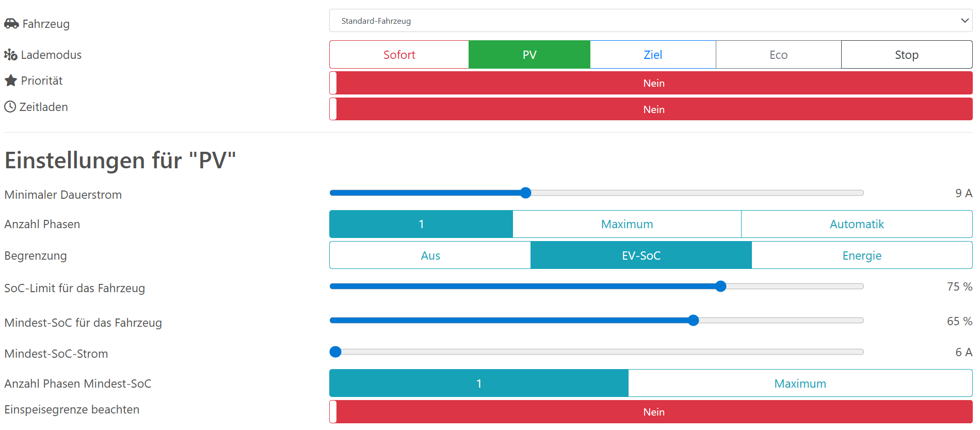The width and height of the screenshot is (980, 430).
Task: Open the Standard-Fahrzeug vehicle dropdown
Action: [650, 21]
